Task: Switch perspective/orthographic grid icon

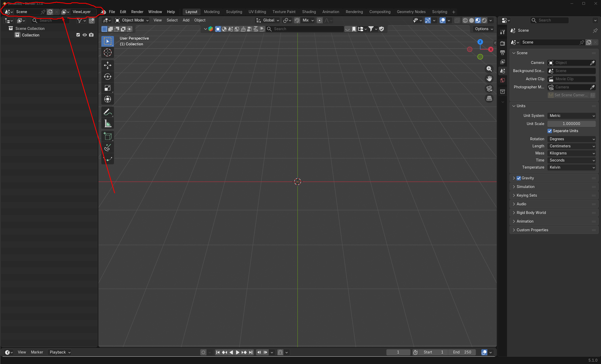Action: (x=489, y=98)
